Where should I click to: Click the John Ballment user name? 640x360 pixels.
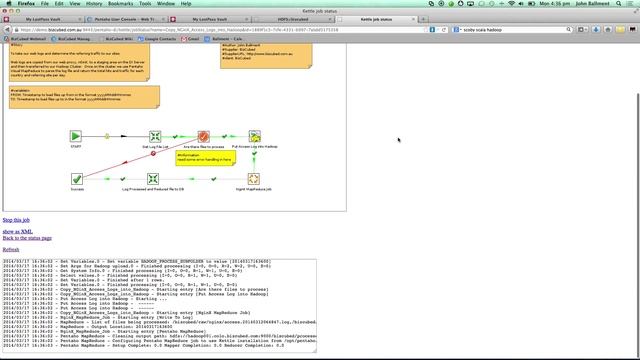pos(592,4)
